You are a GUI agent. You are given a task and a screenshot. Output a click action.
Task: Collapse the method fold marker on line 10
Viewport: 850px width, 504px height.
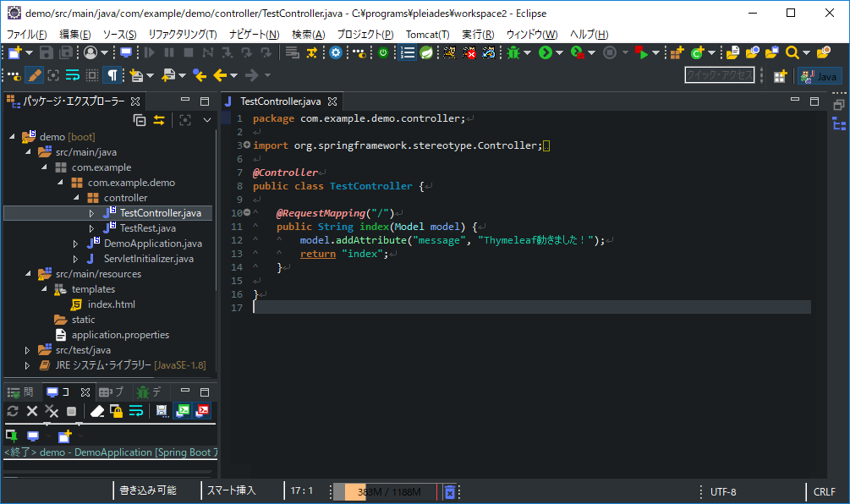tap(247, 212)
